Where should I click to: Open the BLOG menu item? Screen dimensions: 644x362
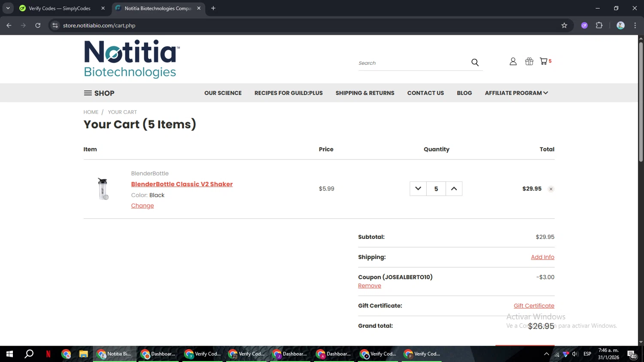[465, 93]
